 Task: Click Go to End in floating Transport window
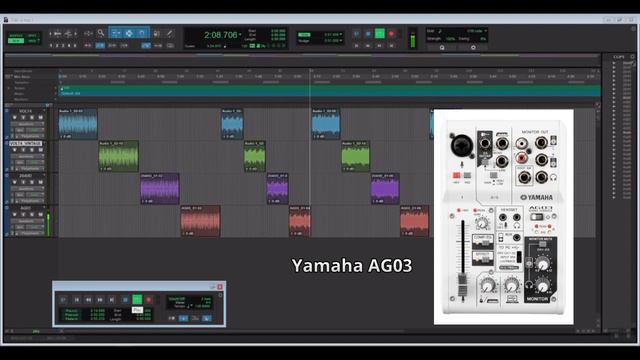111,300
